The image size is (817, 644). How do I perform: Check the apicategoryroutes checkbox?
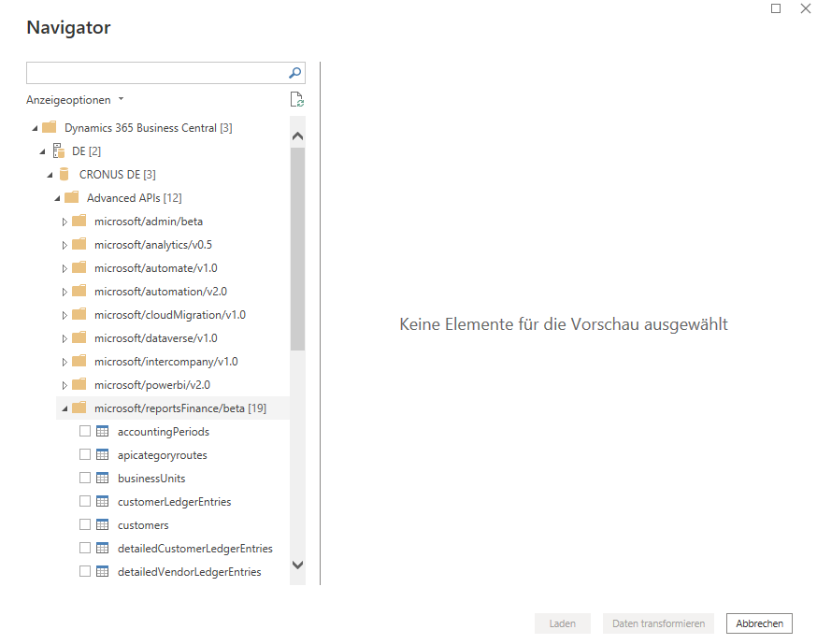click(x=85, y=454)
